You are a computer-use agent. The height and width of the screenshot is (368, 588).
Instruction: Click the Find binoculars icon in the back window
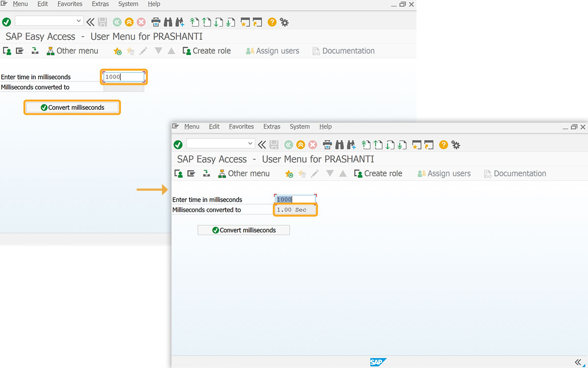pyautogui.click(x=168, y=22)
